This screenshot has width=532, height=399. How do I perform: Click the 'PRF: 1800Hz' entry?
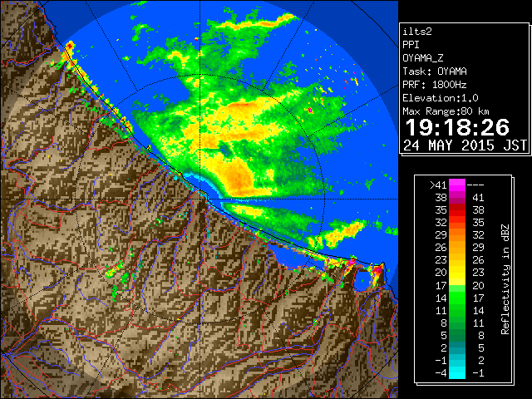click(x=435, y=85)
